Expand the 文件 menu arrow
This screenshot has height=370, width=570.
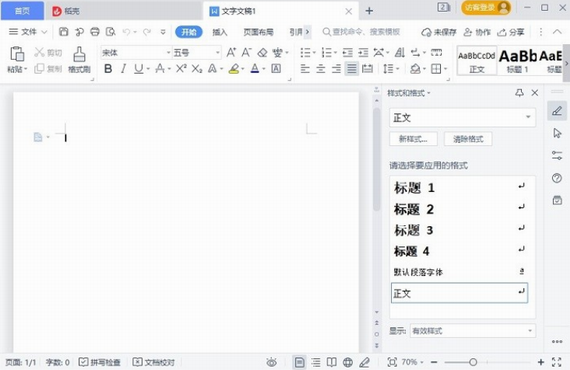click(x=44, y=32)
